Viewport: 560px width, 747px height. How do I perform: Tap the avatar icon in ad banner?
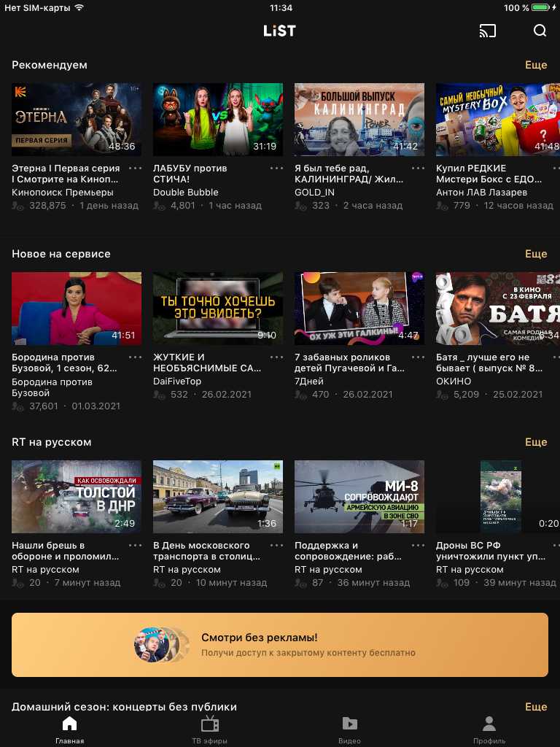pos(161,645)
